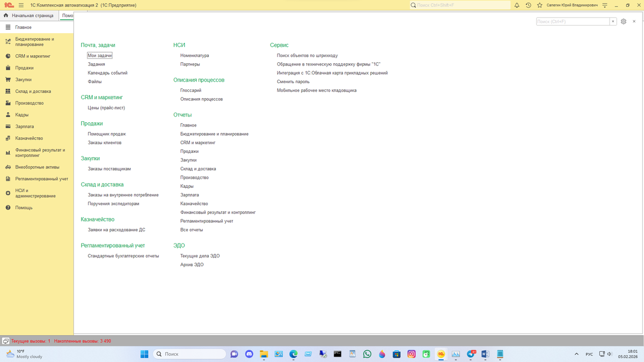
Task: Click username Салегин Юрий Владимирович
Action: pos(572,5)
